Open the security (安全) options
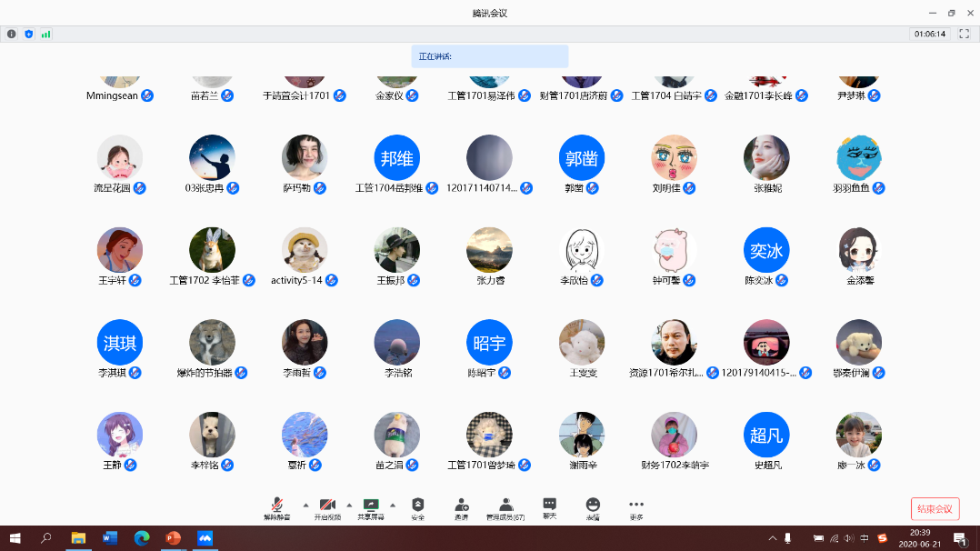Viewport: 980px width, 551px height. 417,507
